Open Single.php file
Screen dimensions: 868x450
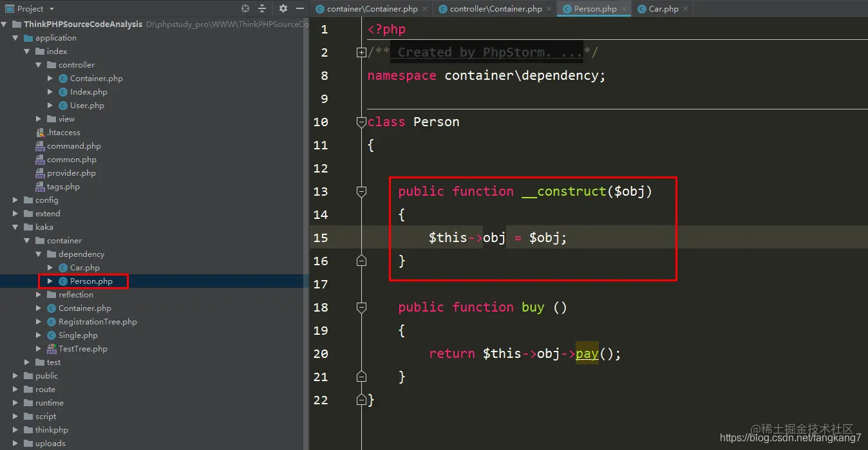tap(78, 335)
